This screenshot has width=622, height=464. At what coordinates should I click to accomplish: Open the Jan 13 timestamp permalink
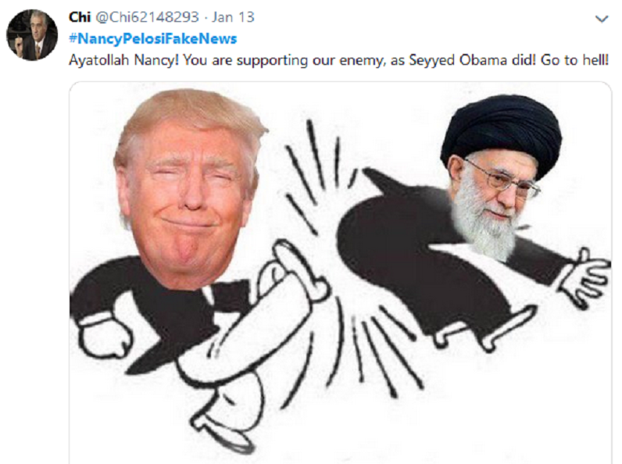click(x=233, y=17)
